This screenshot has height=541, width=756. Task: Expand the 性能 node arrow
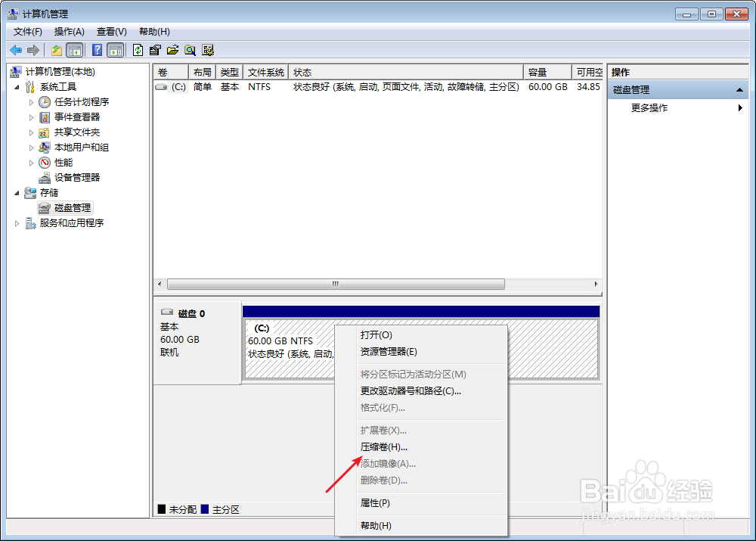point(31,163)
